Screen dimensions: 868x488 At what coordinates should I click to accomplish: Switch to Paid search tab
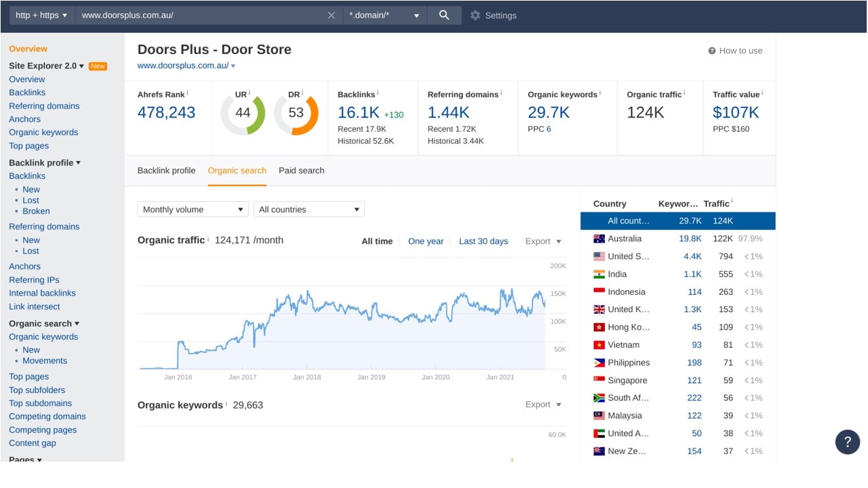click(x=301, y=170)
